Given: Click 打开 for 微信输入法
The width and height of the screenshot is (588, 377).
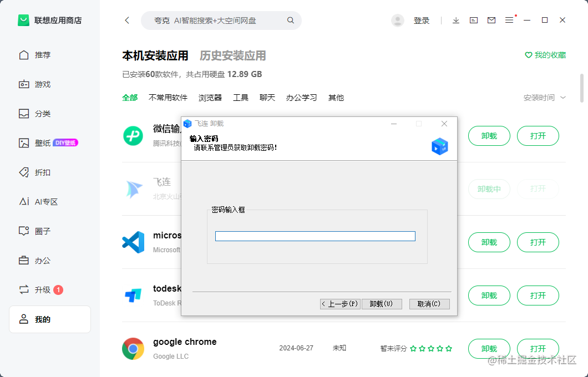Looking at the screenshot, I should pyautogui.click(x=538, y=136).
